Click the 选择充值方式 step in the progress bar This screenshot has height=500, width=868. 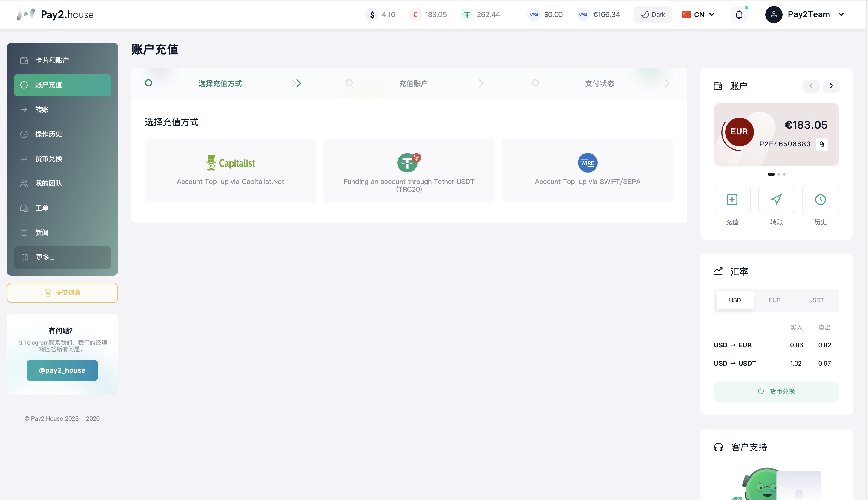pos(220,83)
